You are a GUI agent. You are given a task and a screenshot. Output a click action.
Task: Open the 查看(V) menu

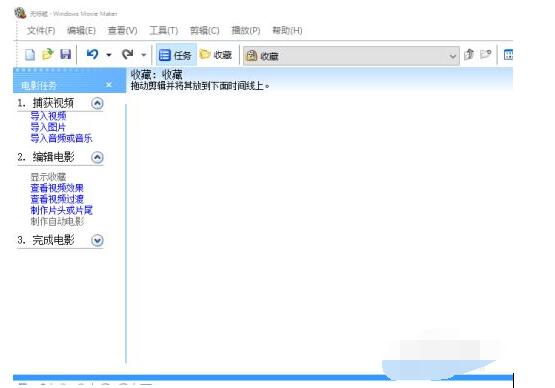pyautogui.click(x=122, y=31)
